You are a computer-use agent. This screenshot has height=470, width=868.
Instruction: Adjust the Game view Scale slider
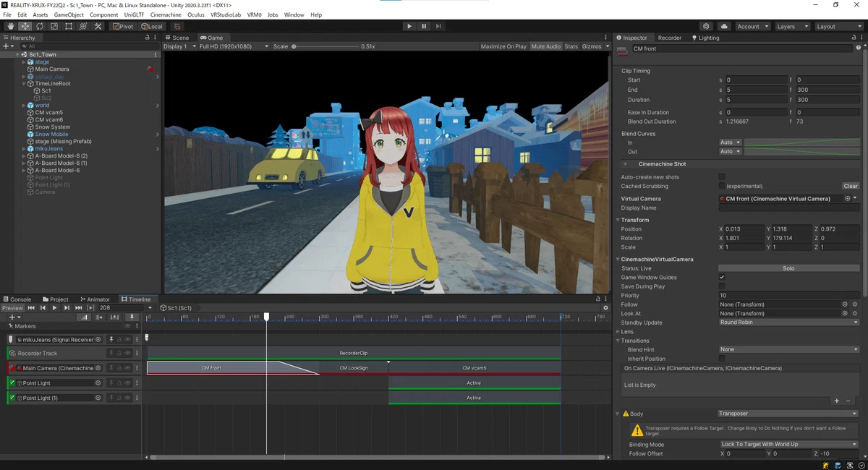point(324,46)
